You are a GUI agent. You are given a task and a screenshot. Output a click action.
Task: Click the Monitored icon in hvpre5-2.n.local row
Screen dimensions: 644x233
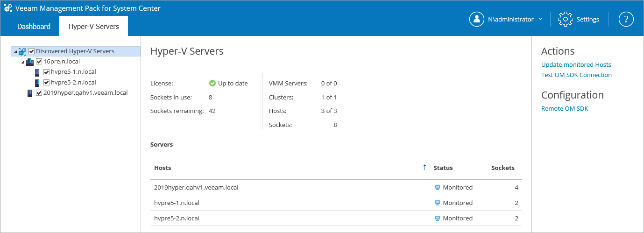(438, 219)
